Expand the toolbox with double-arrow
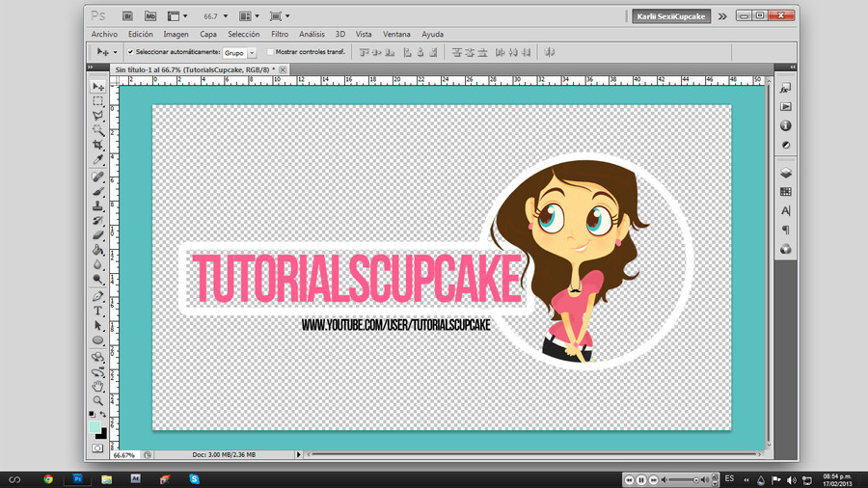This screenshot has height=488, width=868. click(x=91, y=68)
